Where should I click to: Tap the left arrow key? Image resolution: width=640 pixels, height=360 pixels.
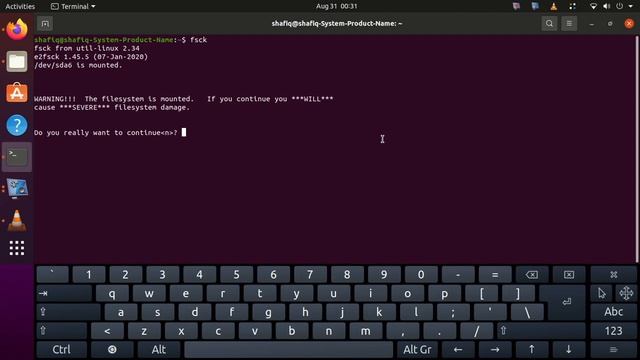(x=458, y=349)
